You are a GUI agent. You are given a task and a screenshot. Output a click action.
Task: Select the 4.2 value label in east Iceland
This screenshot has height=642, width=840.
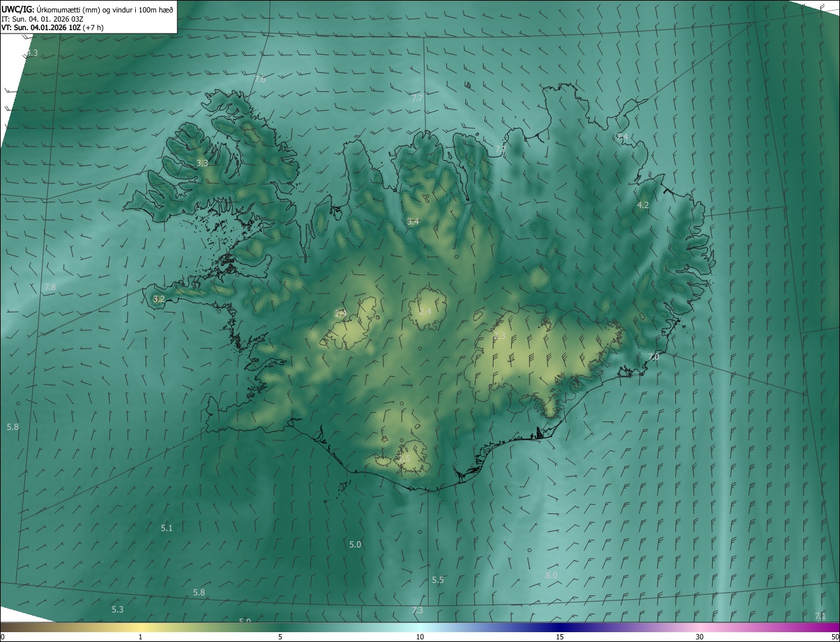[x=643, y=205]
